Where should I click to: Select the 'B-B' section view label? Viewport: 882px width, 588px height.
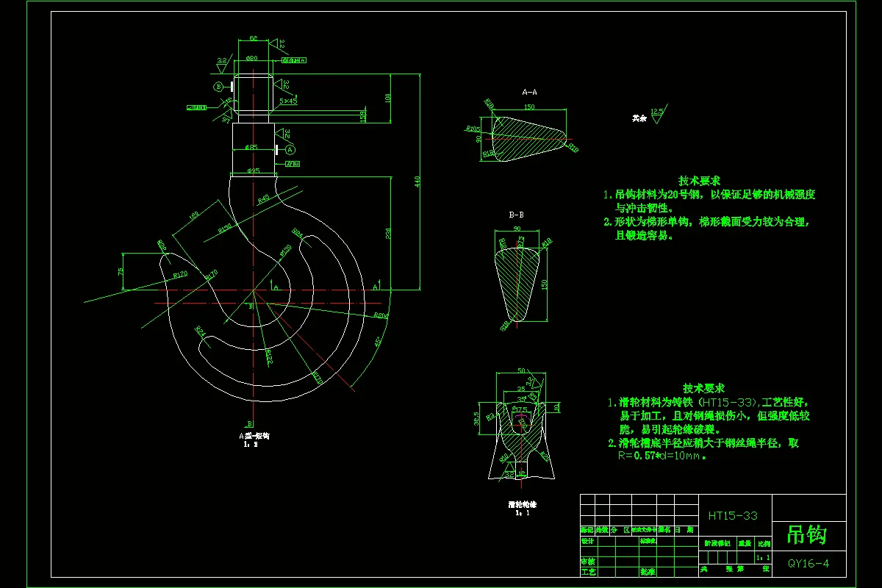[516, 215]
